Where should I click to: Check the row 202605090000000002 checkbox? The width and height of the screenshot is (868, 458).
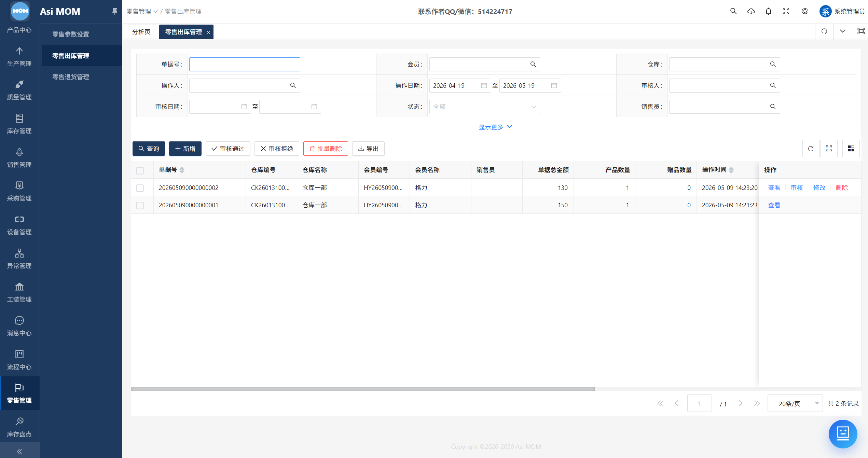point(140,188)
